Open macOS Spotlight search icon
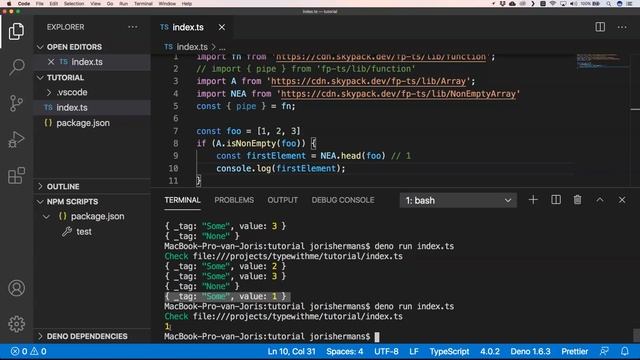 tap(609, 3)
